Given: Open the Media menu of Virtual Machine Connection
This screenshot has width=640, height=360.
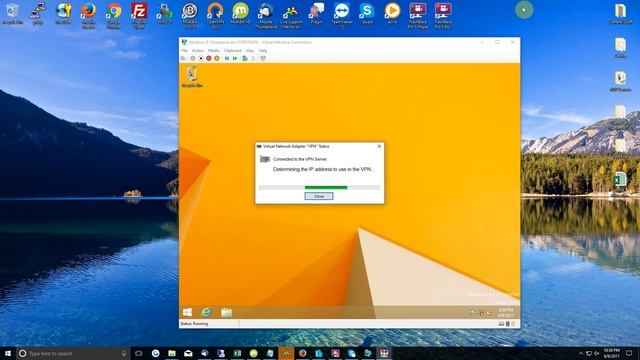Looking at the screenshot, I should 213,51.
